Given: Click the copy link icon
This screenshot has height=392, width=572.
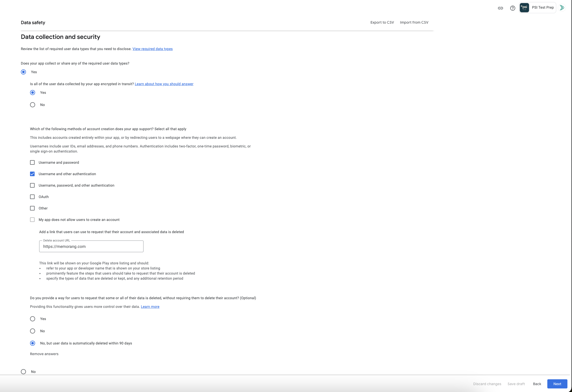Looking at the screenshot, I should [500, 8].
